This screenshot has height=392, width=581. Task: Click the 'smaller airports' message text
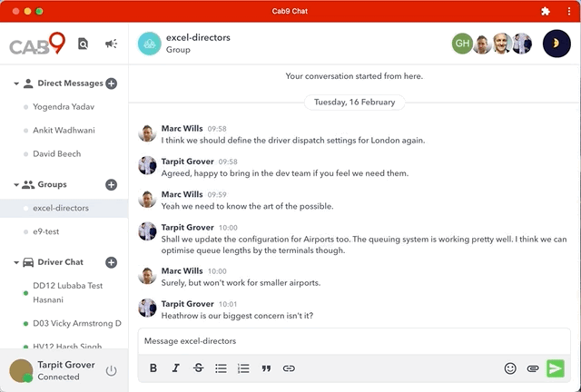pos(241,283)
